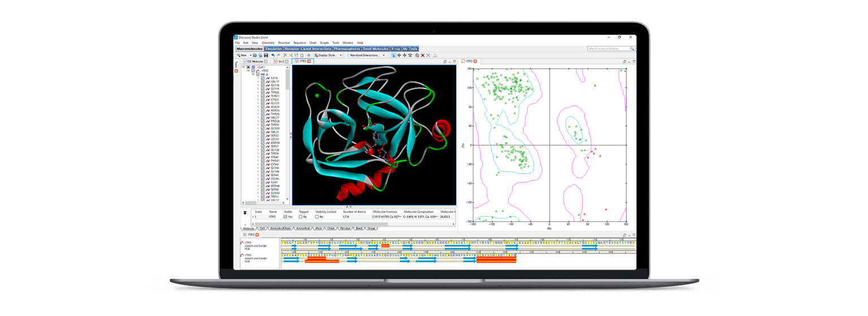Check the Tagged No checkbox
868x316 pixels.
[x=301, y=217]
